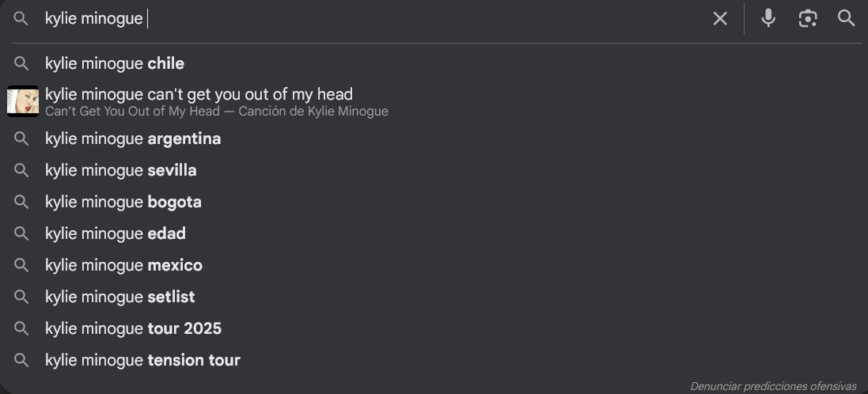Click the magnifier icon beside the search field text

pyautogui.click(x=21, y=18)
